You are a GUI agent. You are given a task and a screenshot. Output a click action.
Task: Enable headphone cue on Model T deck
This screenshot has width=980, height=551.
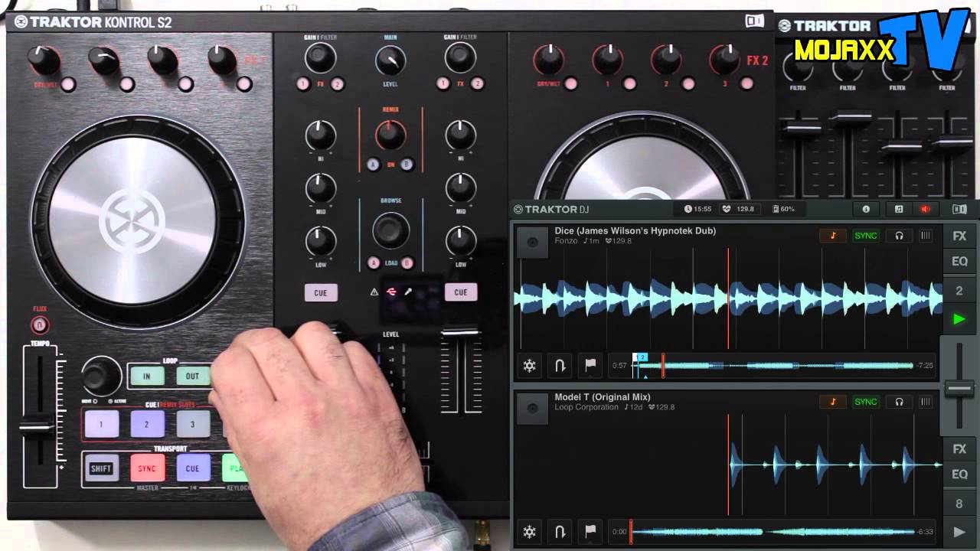[899, 402]
